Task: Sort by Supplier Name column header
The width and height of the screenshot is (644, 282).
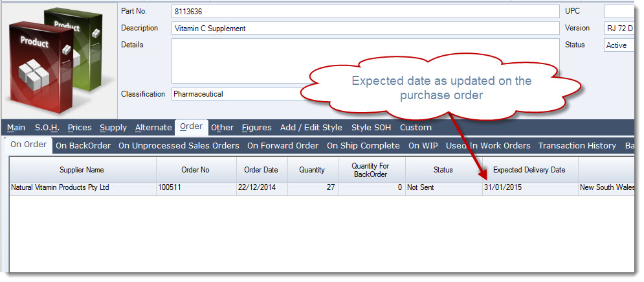Action: [x=82, y=170]
